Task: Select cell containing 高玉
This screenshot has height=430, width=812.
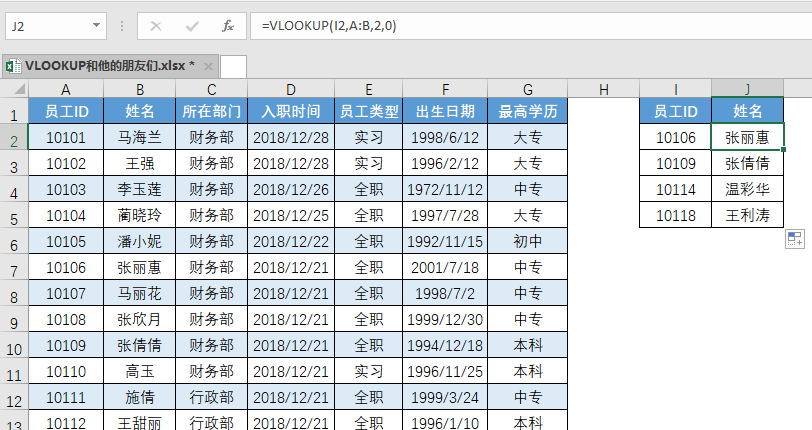Action: pos(140,371)
